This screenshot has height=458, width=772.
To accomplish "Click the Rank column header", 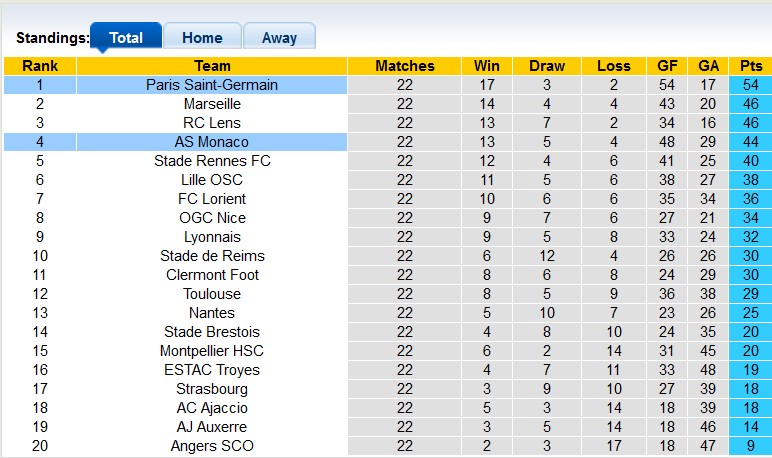I will coord(40,66).
